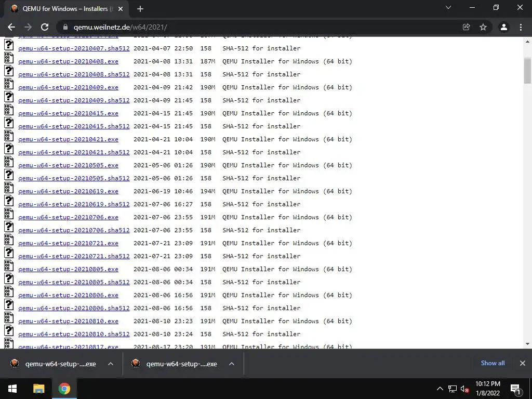Open the Chrome profile avatar menu

(504, 27)
